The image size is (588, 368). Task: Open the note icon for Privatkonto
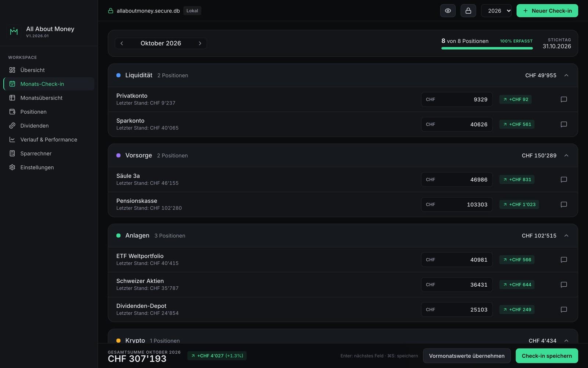point(564,99)
